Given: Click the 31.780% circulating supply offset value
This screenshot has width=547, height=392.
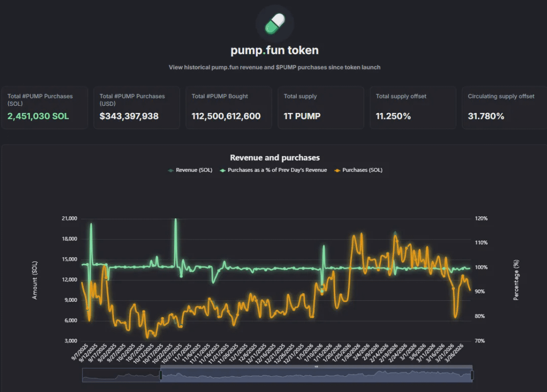Looking at the screenshot, I should (486, 116).
